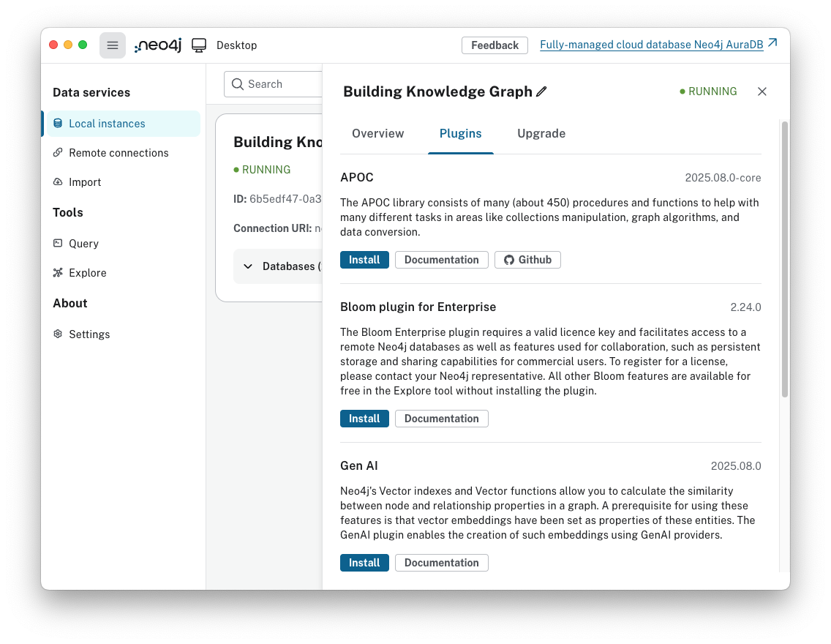Click the RUNNING status on instance card
831x644 pixels.
coord(262,170)
